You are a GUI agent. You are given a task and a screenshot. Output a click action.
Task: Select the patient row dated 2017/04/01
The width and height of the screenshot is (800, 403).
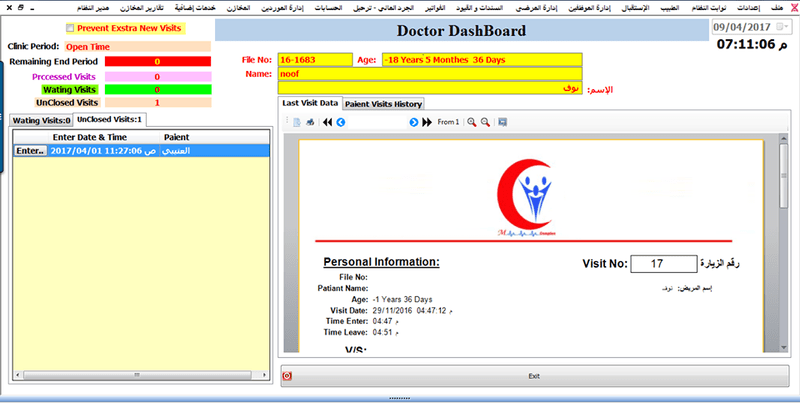[140, 150]
